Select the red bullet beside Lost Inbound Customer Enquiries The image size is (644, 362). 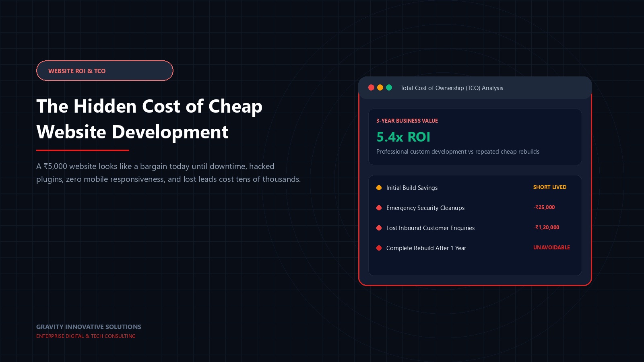click(379, 228)
